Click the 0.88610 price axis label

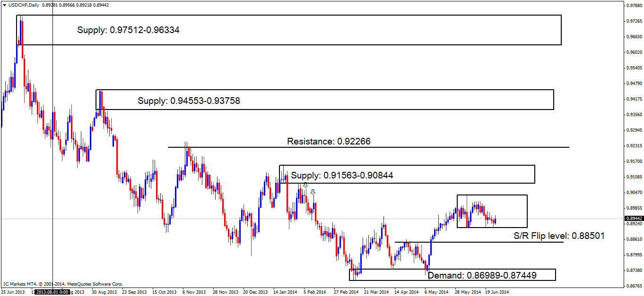coord(634,239)
